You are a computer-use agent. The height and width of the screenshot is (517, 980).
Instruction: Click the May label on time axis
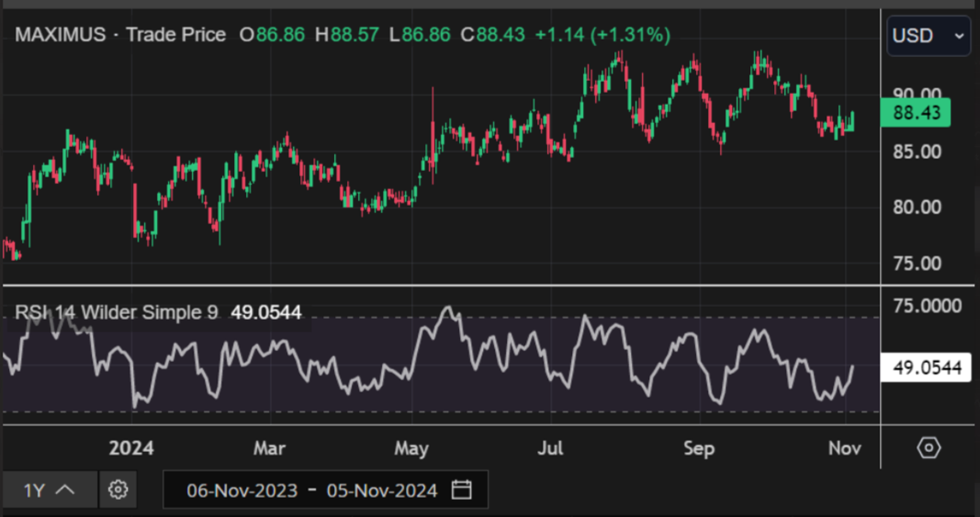pos(411,449)
